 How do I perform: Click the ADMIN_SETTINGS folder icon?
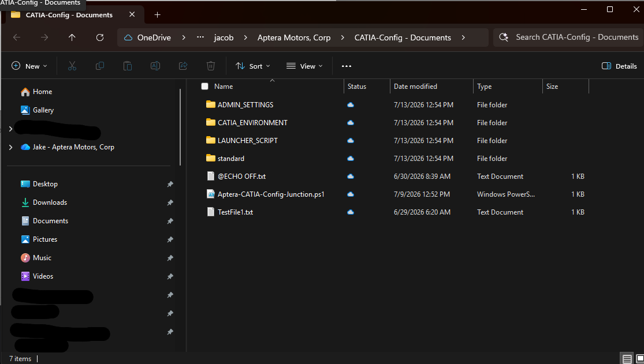point(211,104)
